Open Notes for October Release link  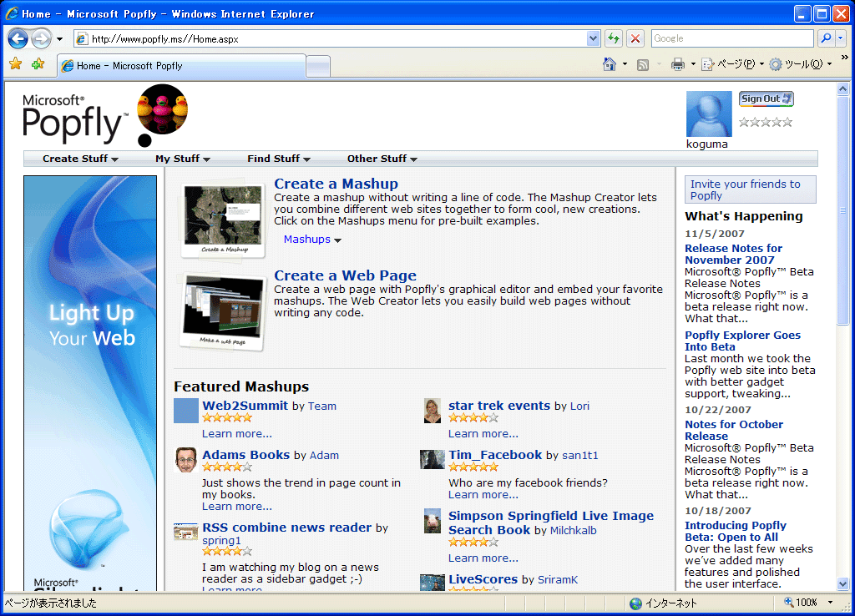point(734,430)
